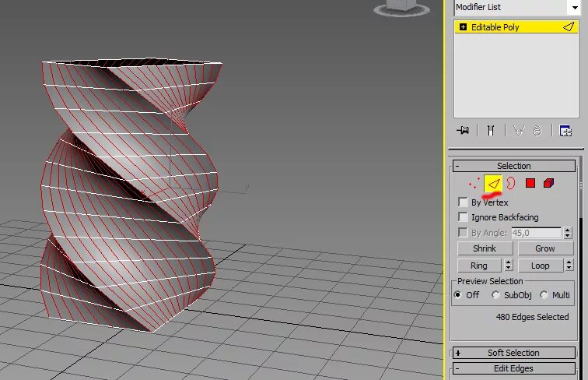Click the Grow button

pyautogui.click(x=546, y=248)
